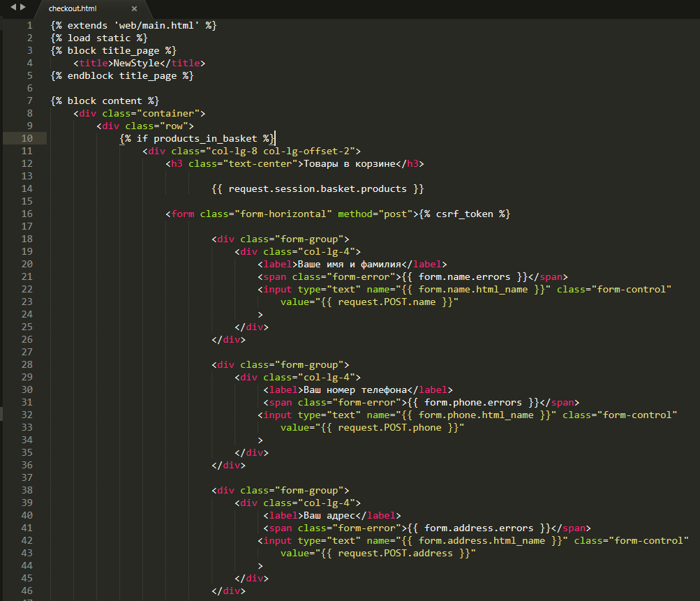The width and height of the screenshot is (700, 601).
Task: Click line number 1 in the gutter
Action: (29, 26)
